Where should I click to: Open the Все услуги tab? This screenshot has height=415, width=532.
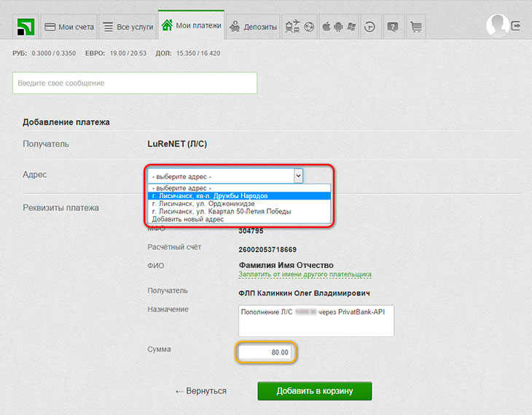[x=128, y=27]
